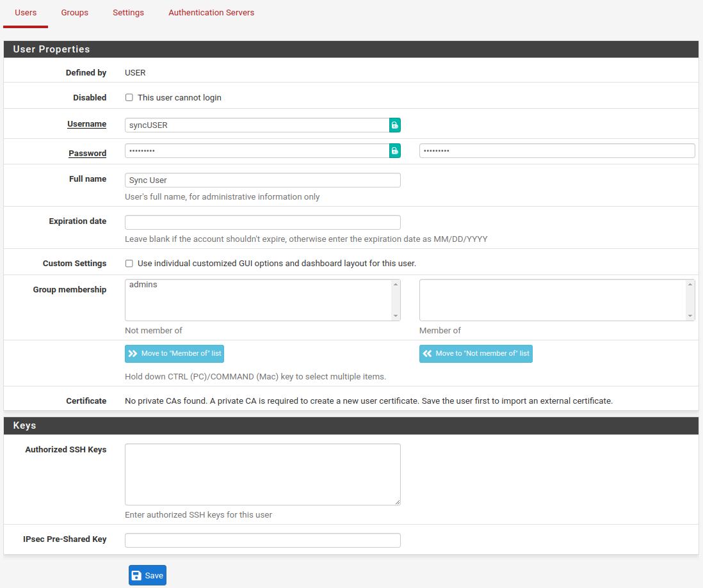Click the floppy disk icon on Save

click(137, 575)
